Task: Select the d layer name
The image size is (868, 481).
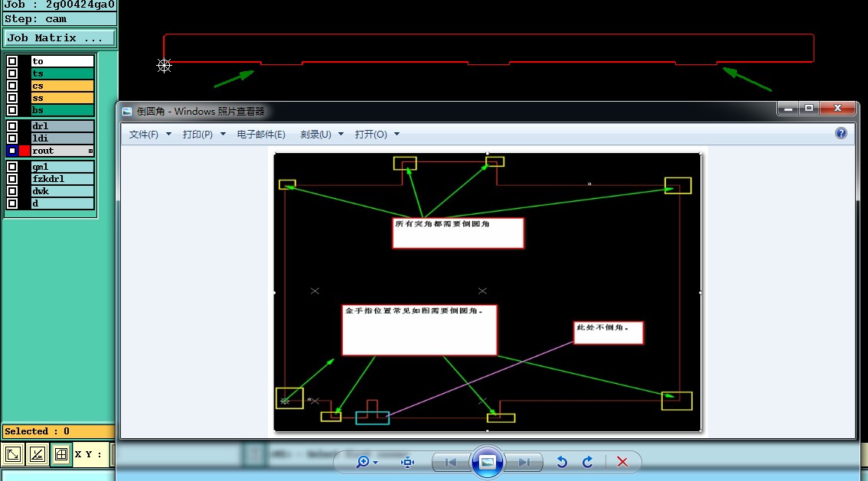Action: pos(63,203)
